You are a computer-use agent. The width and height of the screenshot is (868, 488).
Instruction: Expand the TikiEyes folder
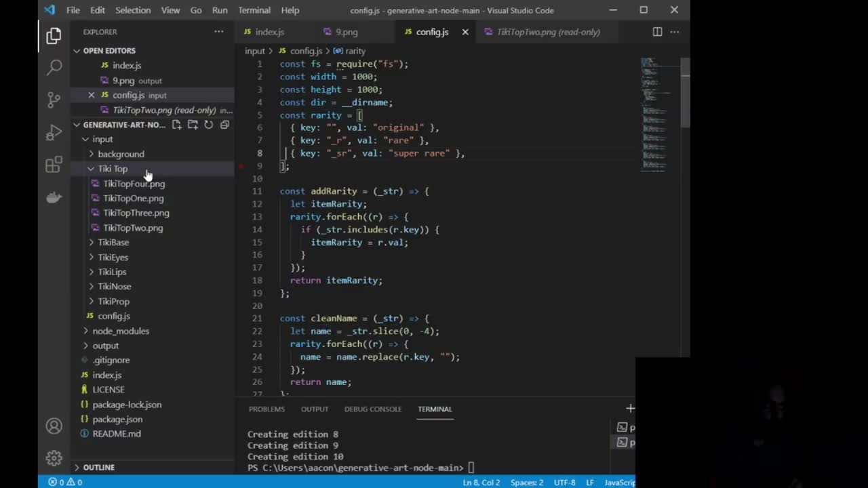click(x=113, y=257)
